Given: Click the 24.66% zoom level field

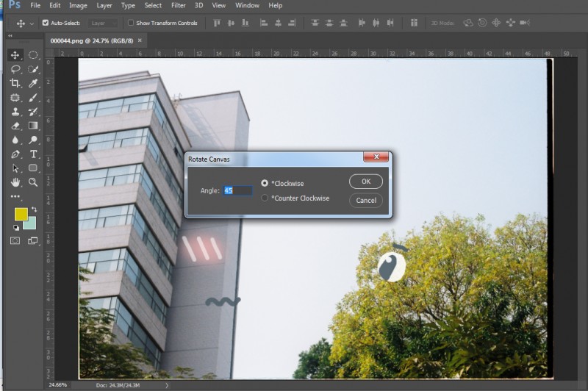Looking at the screenshot, I should click(x=58, y=385).
